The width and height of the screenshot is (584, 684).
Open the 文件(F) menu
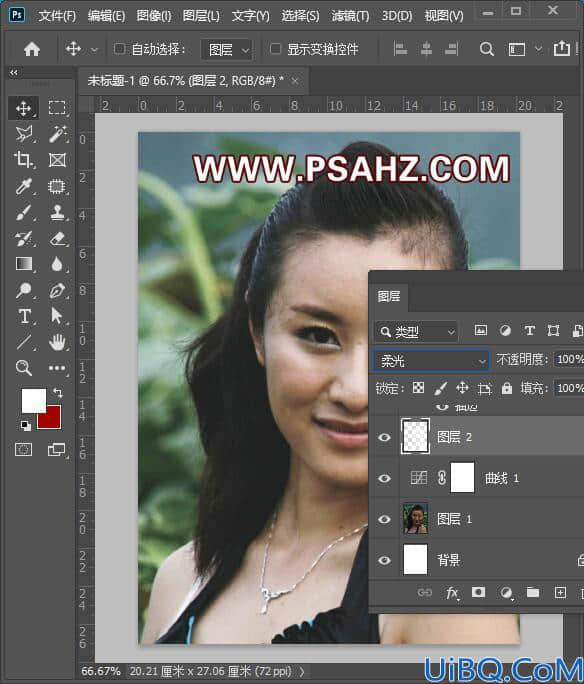tap(57, 16)
